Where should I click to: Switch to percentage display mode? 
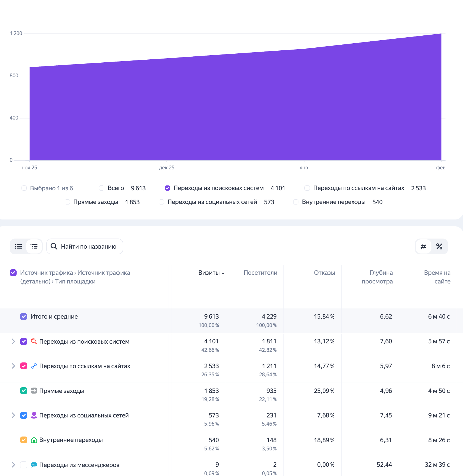coord(439,246)
